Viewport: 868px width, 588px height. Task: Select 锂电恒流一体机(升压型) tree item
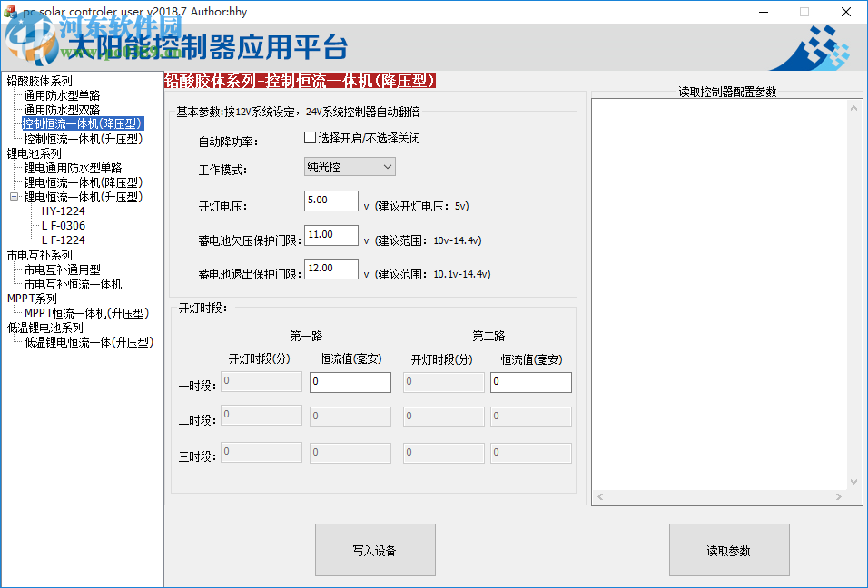click(83, 196)
